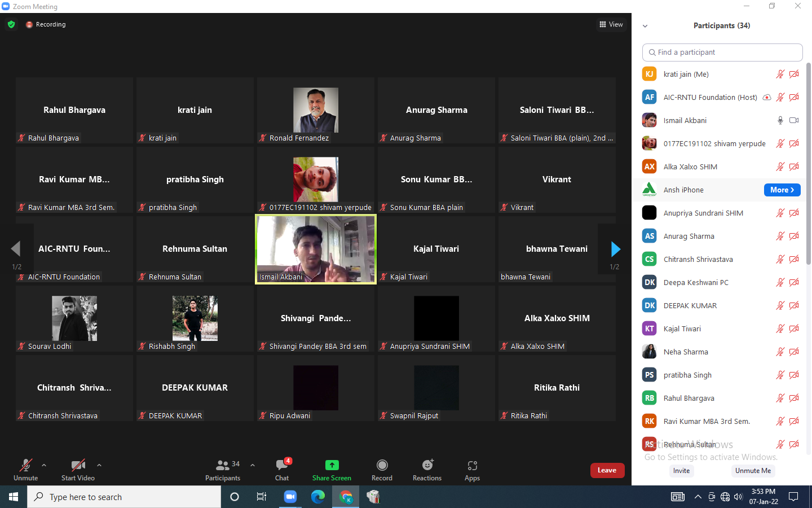Screen dimensions: 812x508
Task: Click the Invite button
Action: click(681, 471)
